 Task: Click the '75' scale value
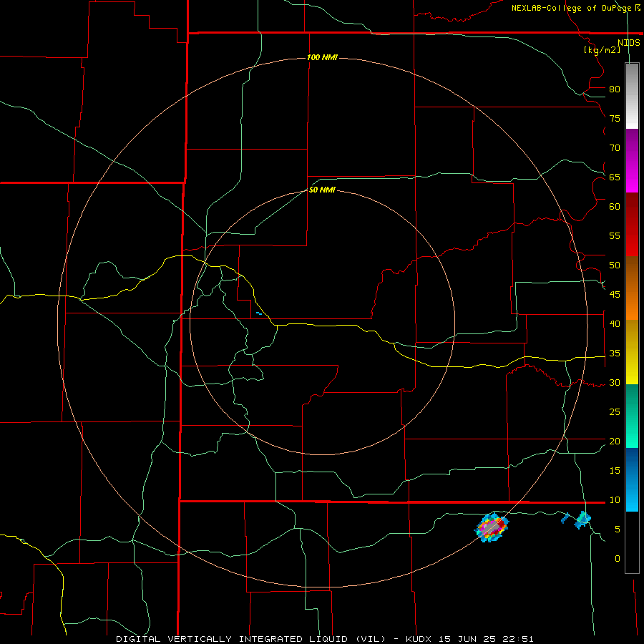(615, 119)
